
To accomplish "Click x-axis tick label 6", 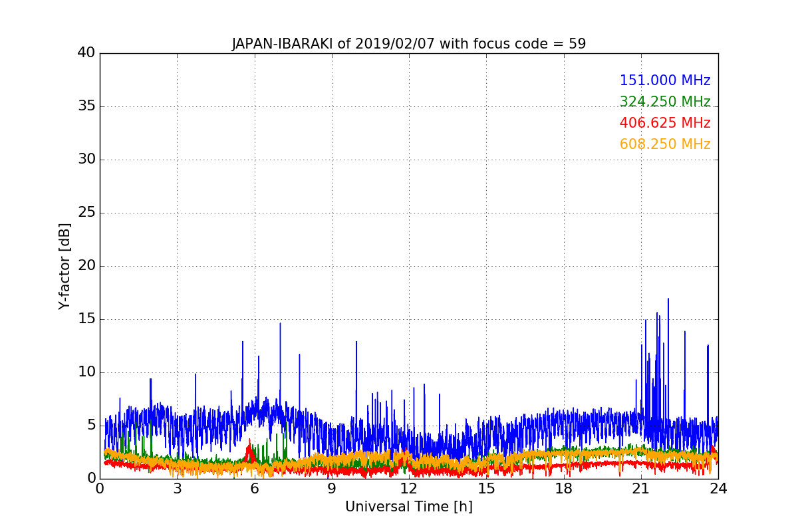I will click(x=254, y=489).
